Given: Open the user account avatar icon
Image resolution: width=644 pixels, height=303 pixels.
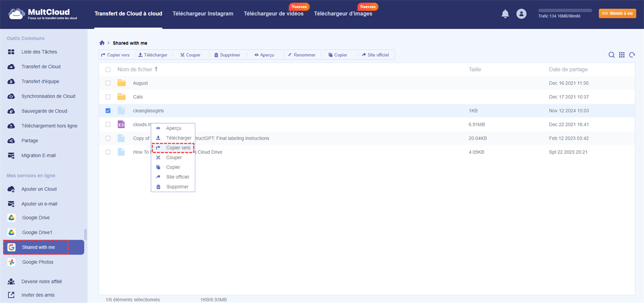Looking at the screenshot, I should [x=521, y=14].
